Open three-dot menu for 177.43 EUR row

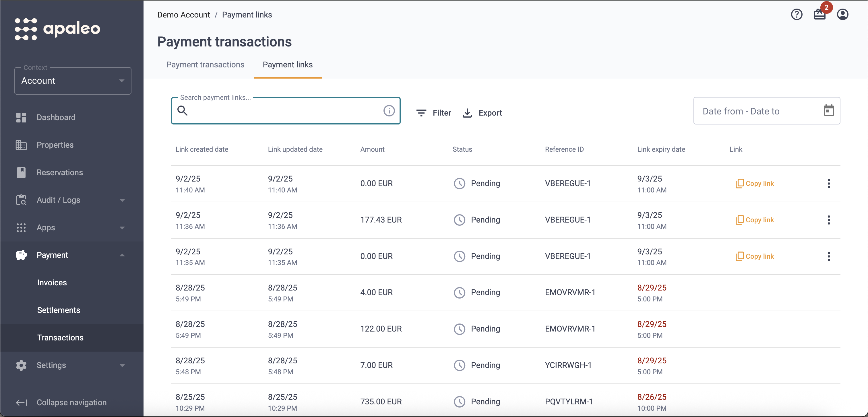click(829, 220)
